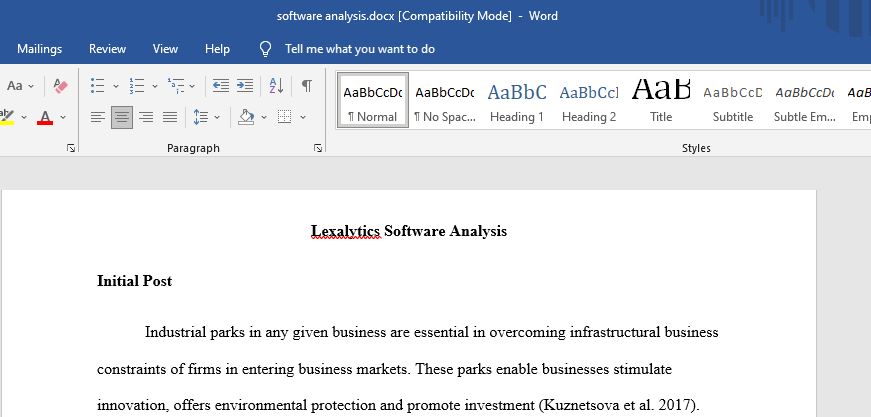Apply the Heading 1 style
The height and width of the screenshot is (417, 871).
(x=517, y=101)
